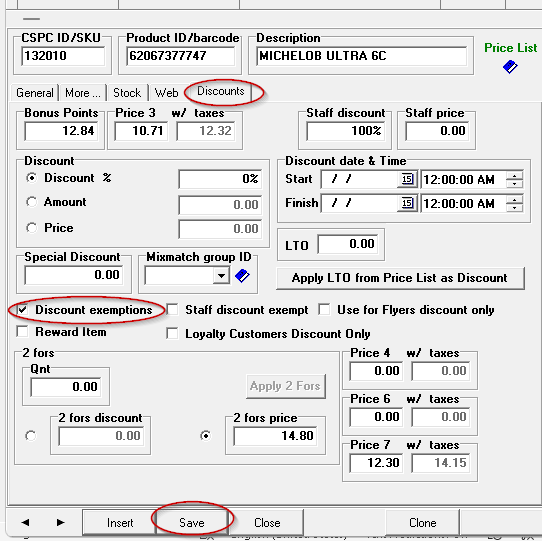The image size is (542, 541).
Task: Go to previous record arrow
Action: click(25, 522)
